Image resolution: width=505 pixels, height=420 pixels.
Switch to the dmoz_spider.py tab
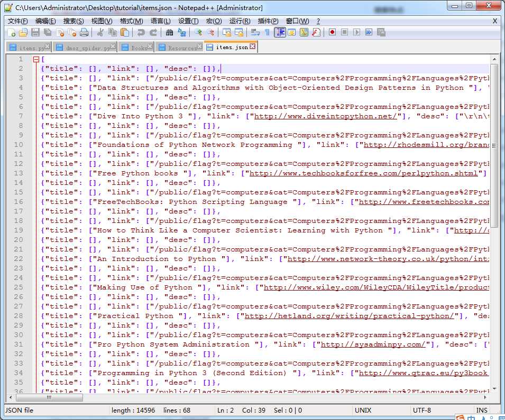(85, 48)
